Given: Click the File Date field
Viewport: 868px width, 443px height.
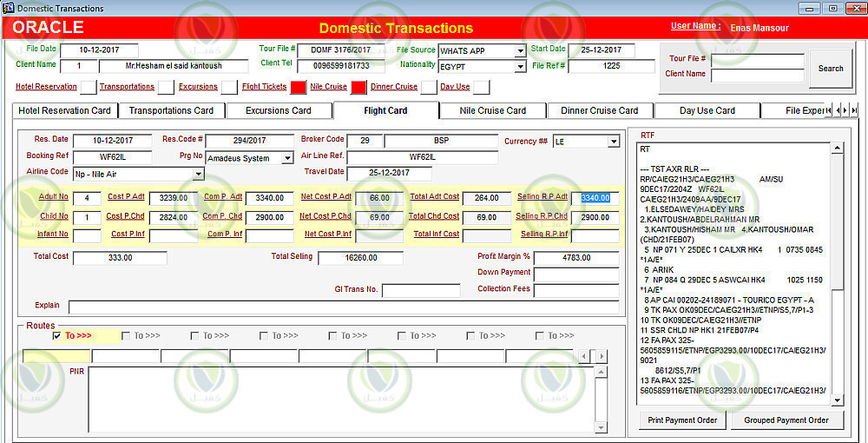Looking at the screenshot, I should click(99, 50).
